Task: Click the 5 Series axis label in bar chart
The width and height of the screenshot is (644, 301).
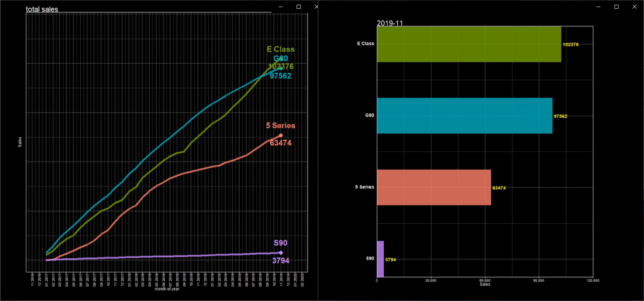Action: (365, 187)
